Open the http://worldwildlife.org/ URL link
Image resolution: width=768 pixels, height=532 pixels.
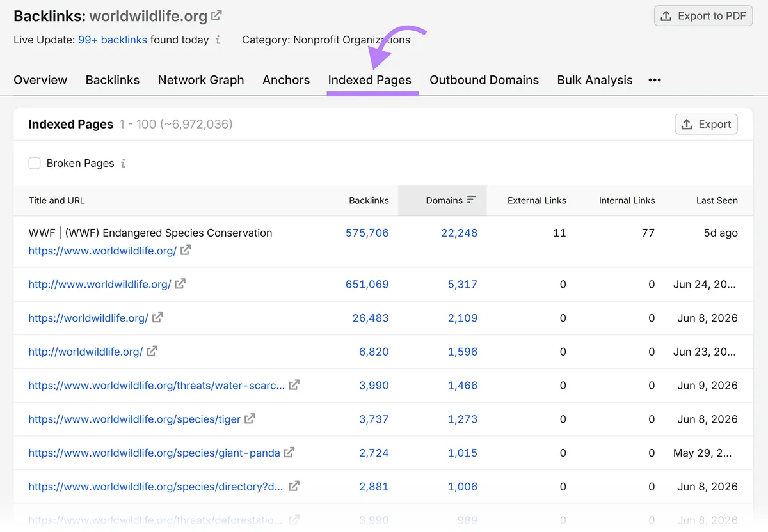pyautogui.click(x=86, y=352)
